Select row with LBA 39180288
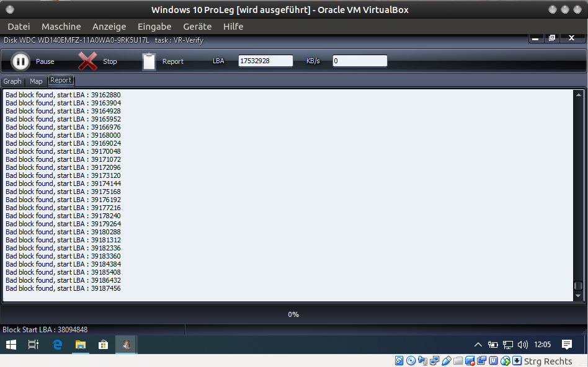The image size is (588, 367). [63, 232]
